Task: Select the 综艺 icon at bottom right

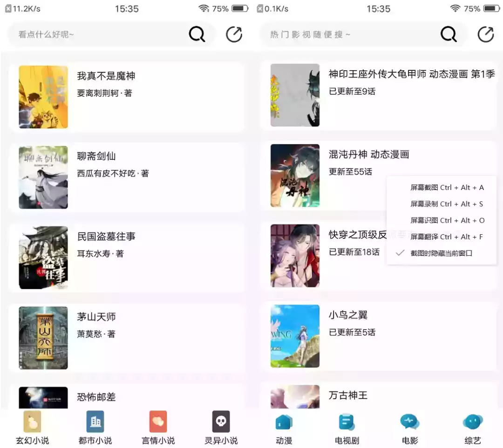Action: tap(472, 422)
